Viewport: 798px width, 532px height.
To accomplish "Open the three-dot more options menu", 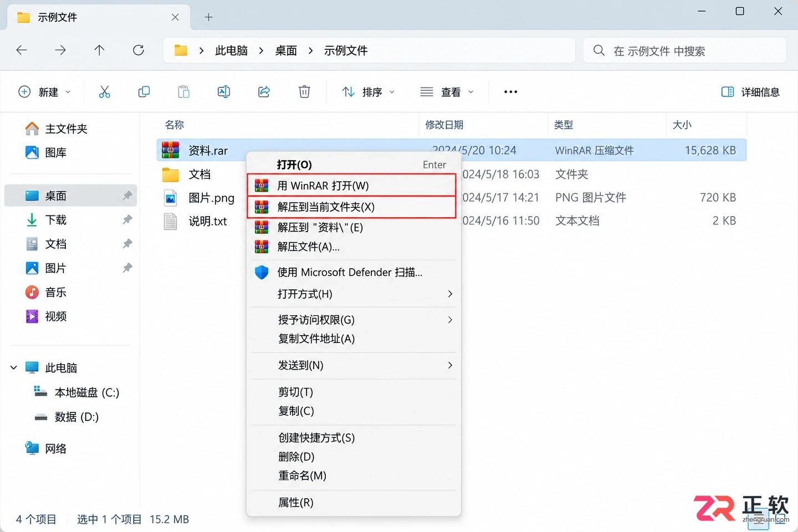I will click(510, 92).
